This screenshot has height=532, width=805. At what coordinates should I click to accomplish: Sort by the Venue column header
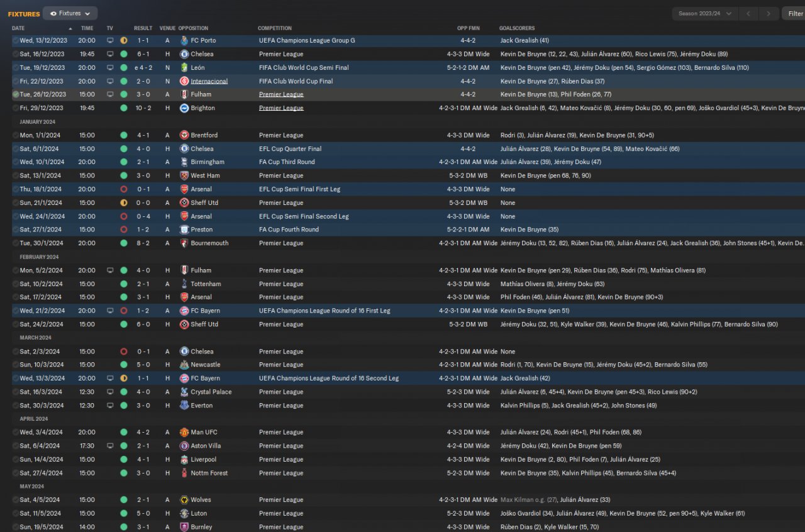(167, 28)
